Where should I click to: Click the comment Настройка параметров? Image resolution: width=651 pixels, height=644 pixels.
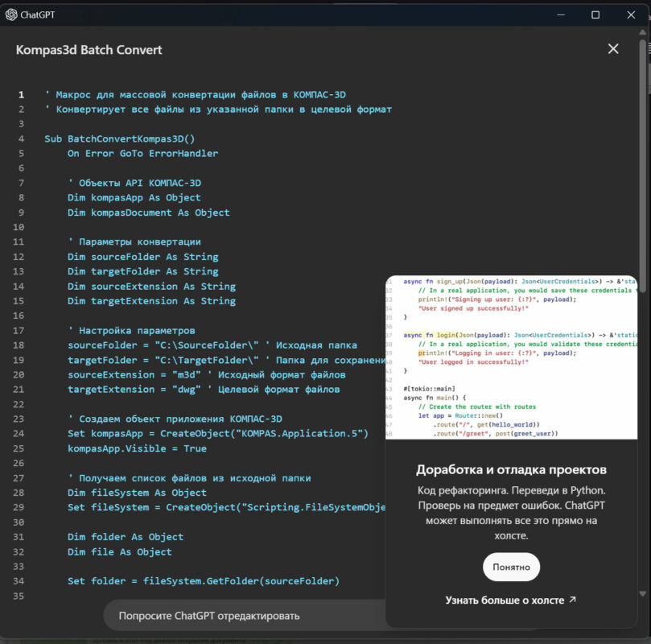(132, 331)
